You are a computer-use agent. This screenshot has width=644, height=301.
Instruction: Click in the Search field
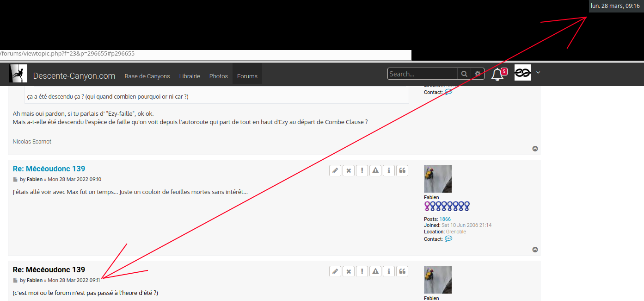click(x=422, y=74)
